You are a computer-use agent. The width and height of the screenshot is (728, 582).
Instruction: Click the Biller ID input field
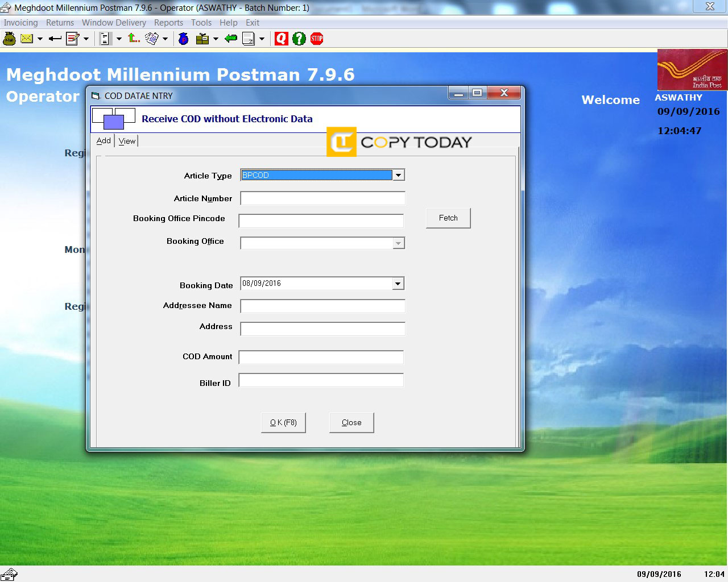321,380
